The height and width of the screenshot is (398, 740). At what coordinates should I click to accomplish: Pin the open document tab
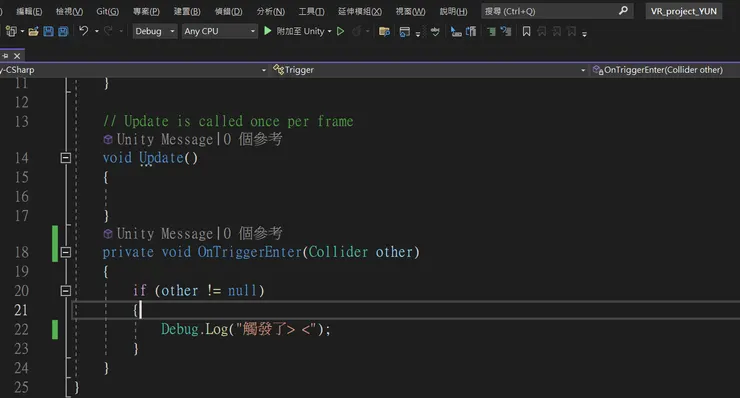5,56
